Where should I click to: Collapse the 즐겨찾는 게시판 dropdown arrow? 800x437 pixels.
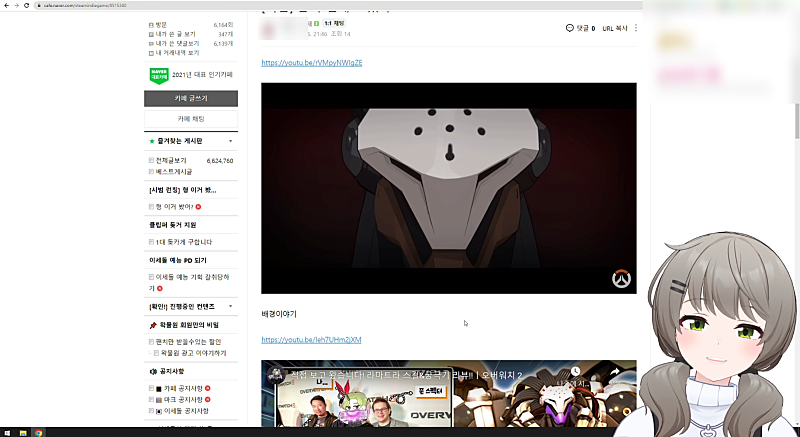coord(231,141)
